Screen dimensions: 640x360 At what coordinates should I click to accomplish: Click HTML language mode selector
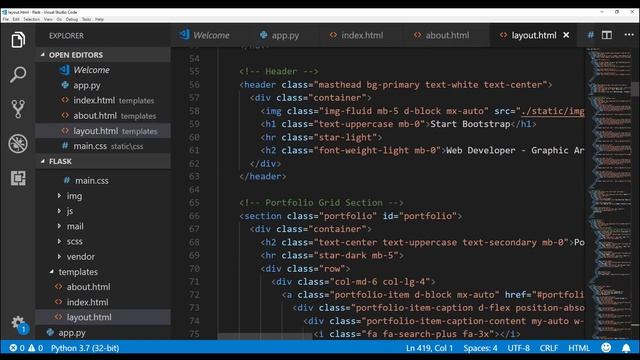click(579, 348)
